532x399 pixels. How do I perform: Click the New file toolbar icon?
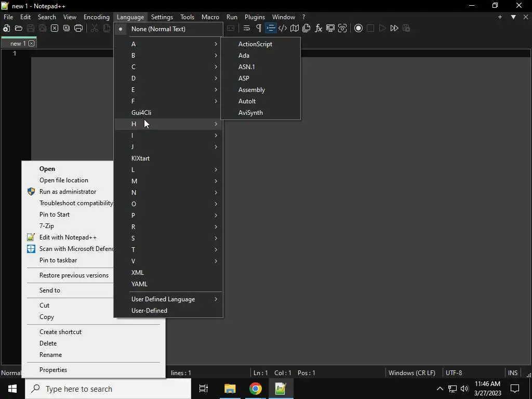(x=6, y=28)
